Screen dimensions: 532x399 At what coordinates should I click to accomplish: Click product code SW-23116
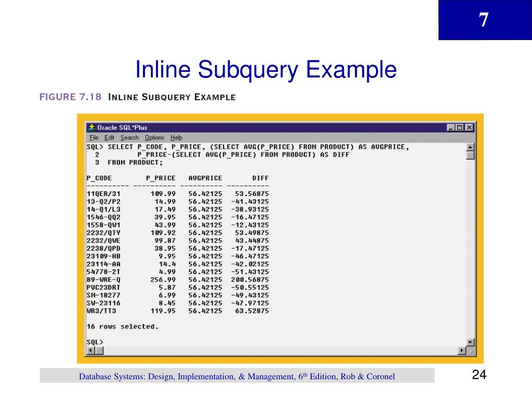coord(103,303)
